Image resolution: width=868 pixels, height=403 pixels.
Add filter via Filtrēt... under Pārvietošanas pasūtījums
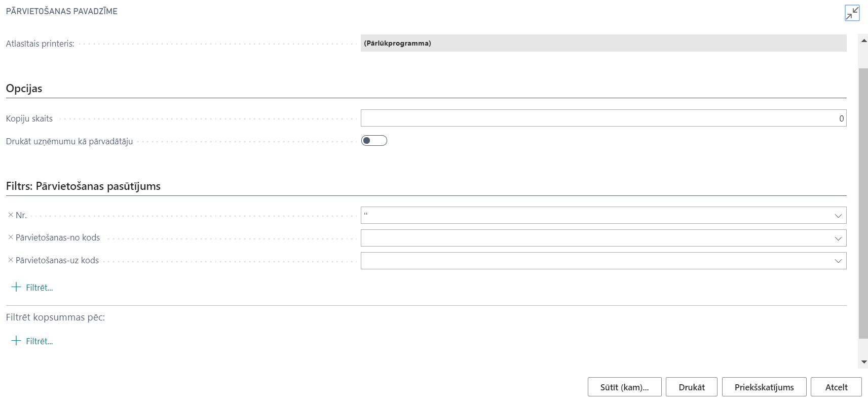[x=40, y=288]
